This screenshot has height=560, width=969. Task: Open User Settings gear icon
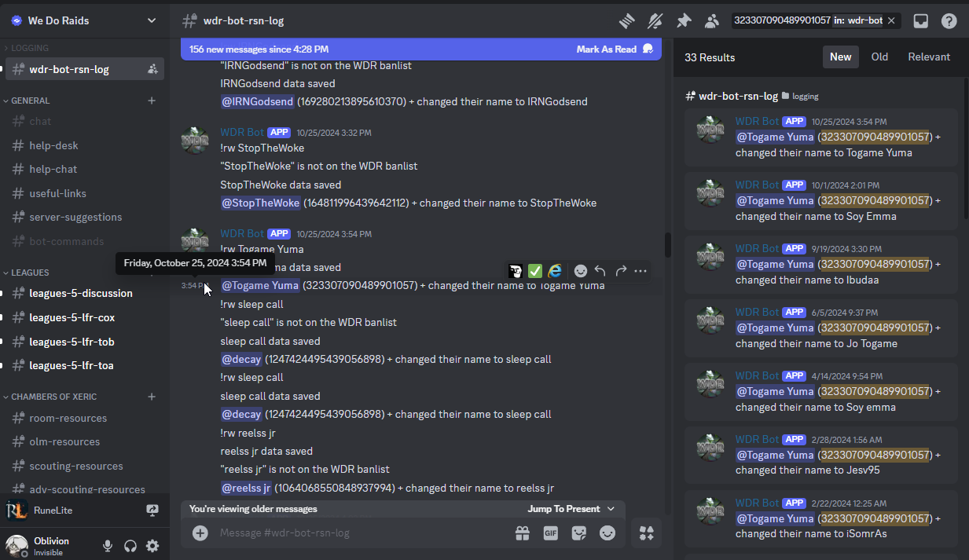point(152,546)
